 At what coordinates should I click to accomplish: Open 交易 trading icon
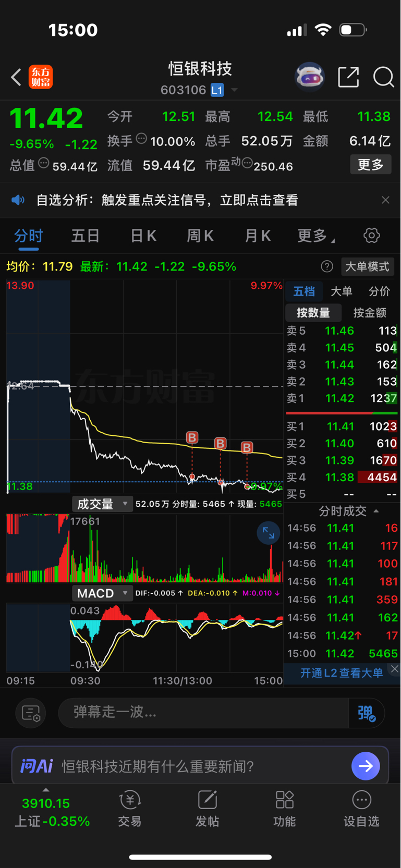click(x=130, y=809)
